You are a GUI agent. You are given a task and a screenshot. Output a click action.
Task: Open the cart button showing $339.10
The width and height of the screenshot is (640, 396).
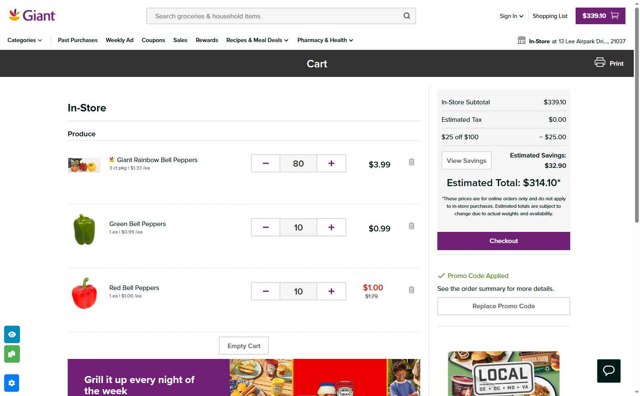point(600,16)
